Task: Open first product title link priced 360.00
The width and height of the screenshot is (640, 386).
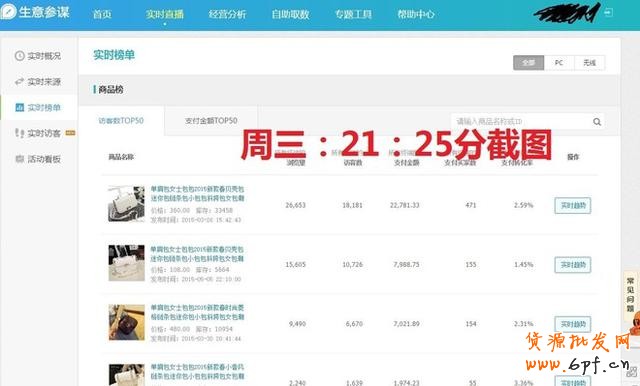Action: coord(197,193)
